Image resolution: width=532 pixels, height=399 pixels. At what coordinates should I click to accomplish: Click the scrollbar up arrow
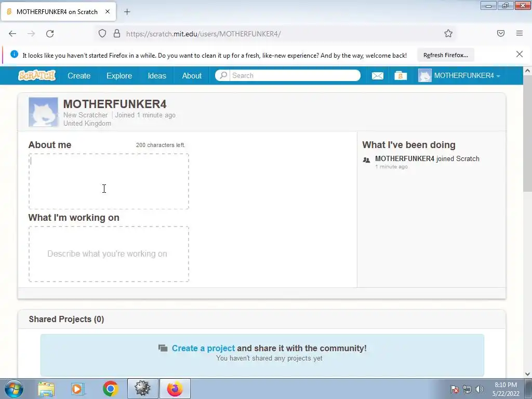527,71
